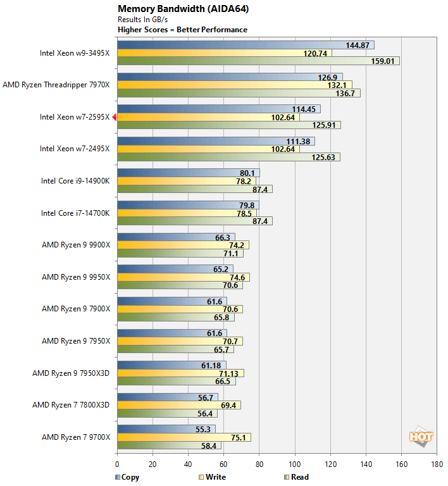Click the 80.1 Copy value for i9-14900K
The height and width of the screenshot is (486, 448).
click(x=247, y=173)
